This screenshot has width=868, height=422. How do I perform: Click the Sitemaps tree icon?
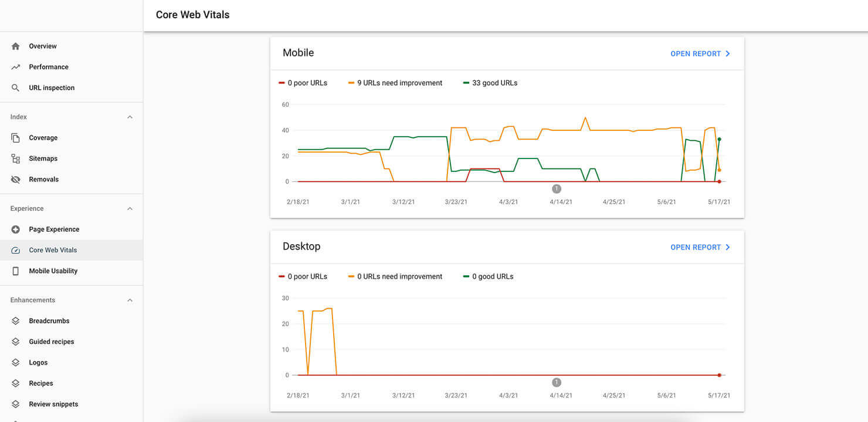coord(16,158)
